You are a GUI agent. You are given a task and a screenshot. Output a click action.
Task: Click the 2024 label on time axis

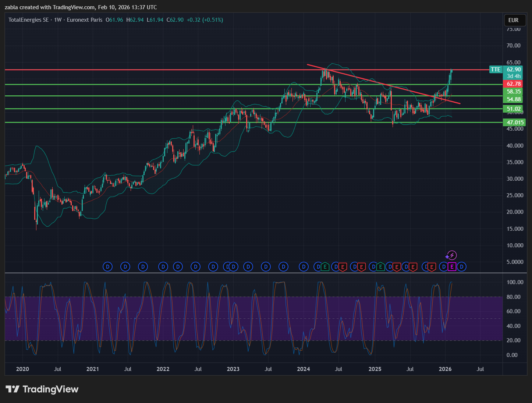click(304, 369)
